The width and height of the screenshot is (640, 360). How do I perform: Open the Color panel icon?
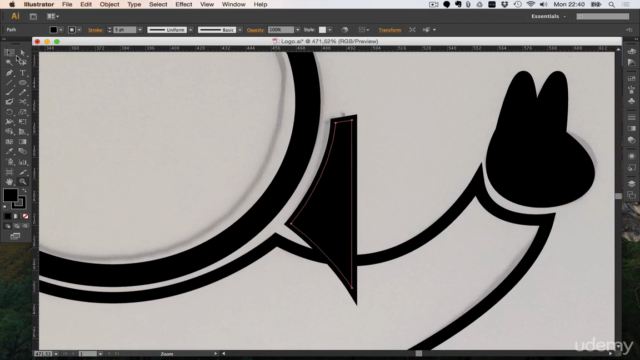pyautogui.click(x=631, y=51)
